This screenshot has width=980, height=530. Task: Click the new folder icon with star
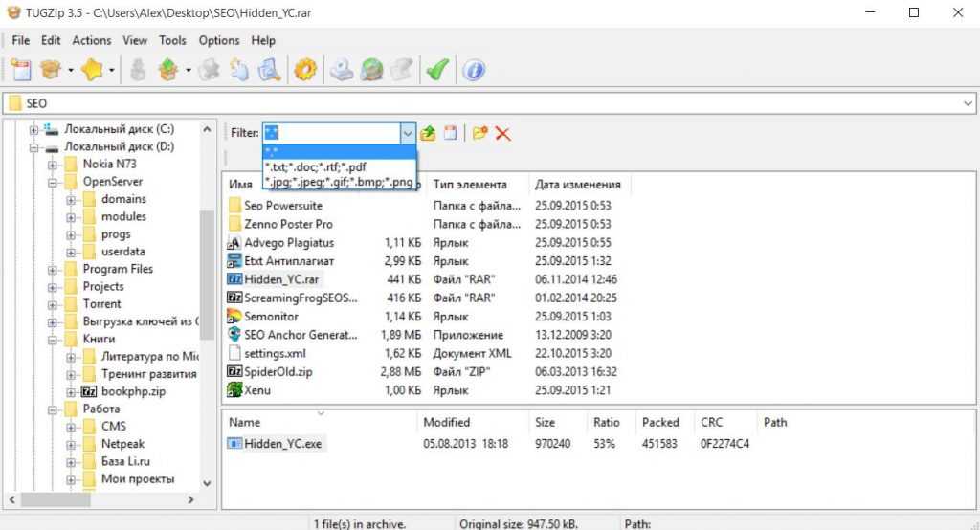479,133
